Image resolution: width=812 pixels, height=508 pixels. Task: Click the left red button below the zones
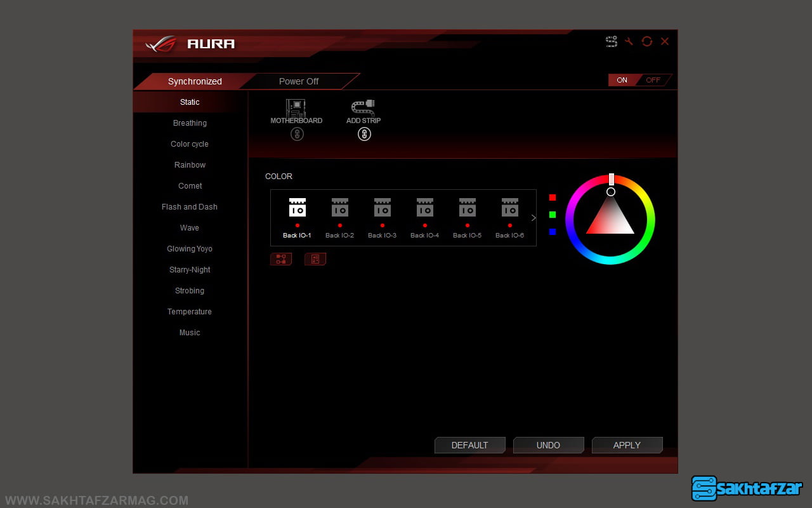pyautogui.click(x=281, y=259)
